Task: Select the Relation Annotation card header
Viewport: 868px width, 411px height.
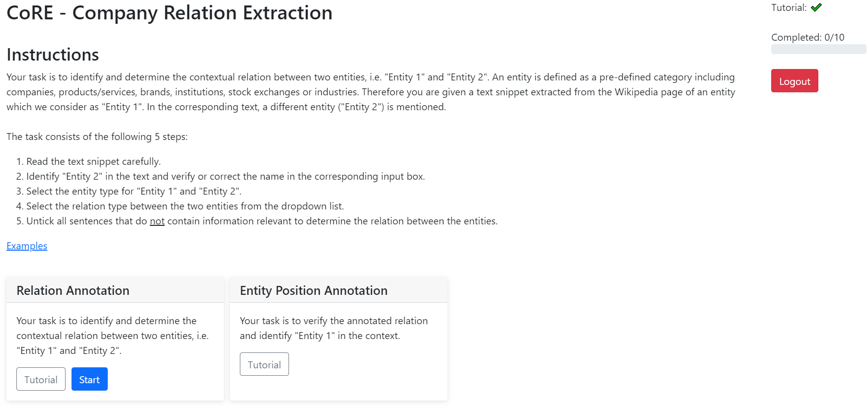Action: [73, 290]
